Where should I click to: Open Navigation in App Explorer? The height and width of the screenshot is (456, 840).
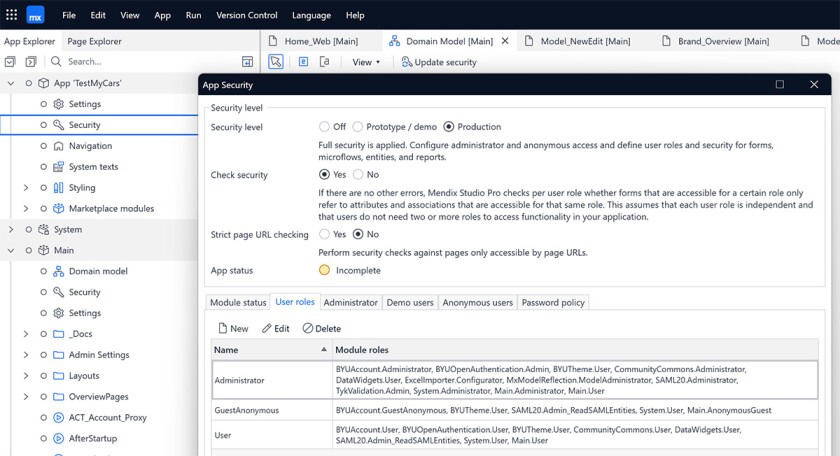point(90,146)
